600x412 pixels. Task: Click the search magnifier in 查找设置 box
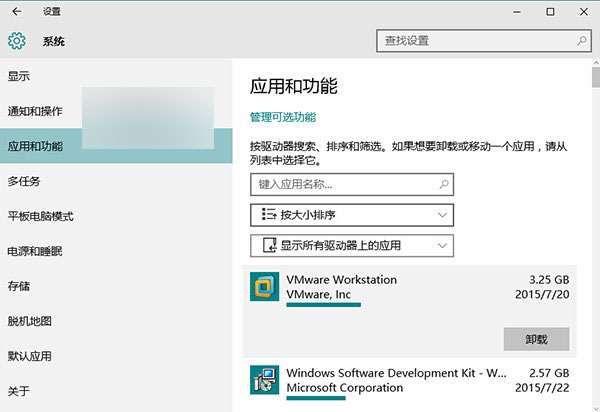click(x=581, y=41)
